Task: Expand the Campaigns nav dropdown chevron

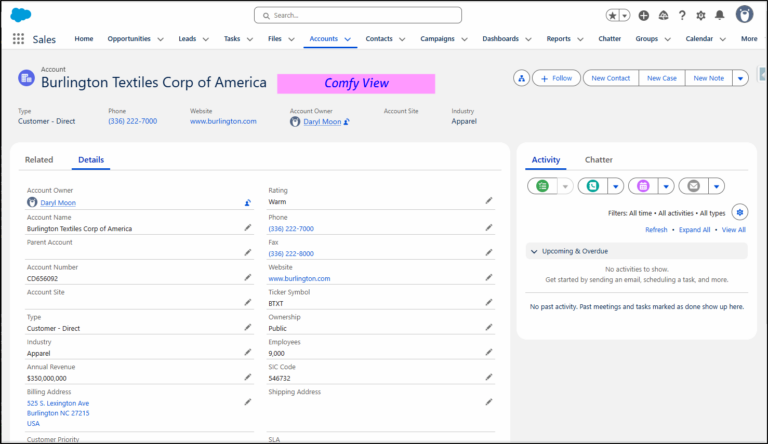Action: (464, 39)
